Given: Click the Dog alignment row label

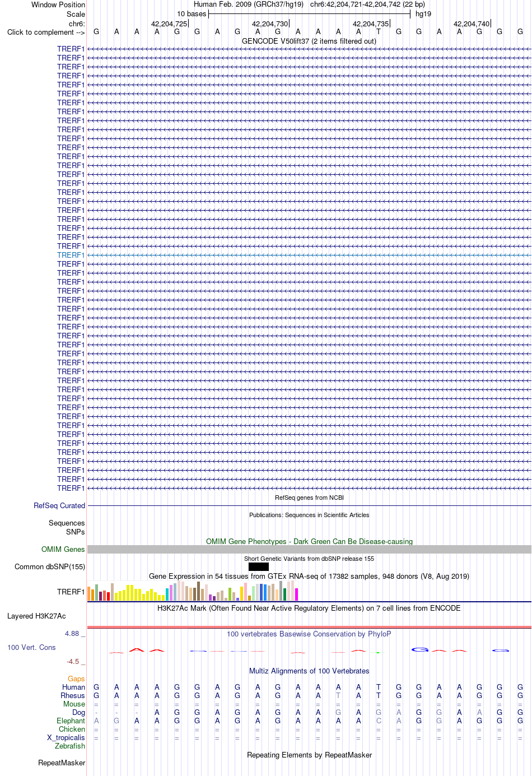Looking at the screenshot, I should 78,713.
